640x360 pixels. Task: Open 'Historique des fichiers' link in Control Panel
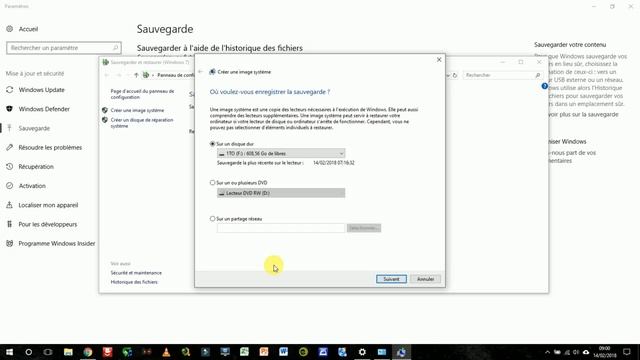(x=134, y=282)
